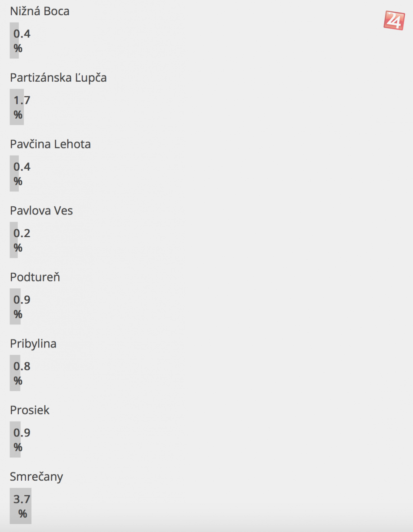This screenshot has height=532, width=413.
Task: Click the 0.2 figure
Action: point(22,233)
